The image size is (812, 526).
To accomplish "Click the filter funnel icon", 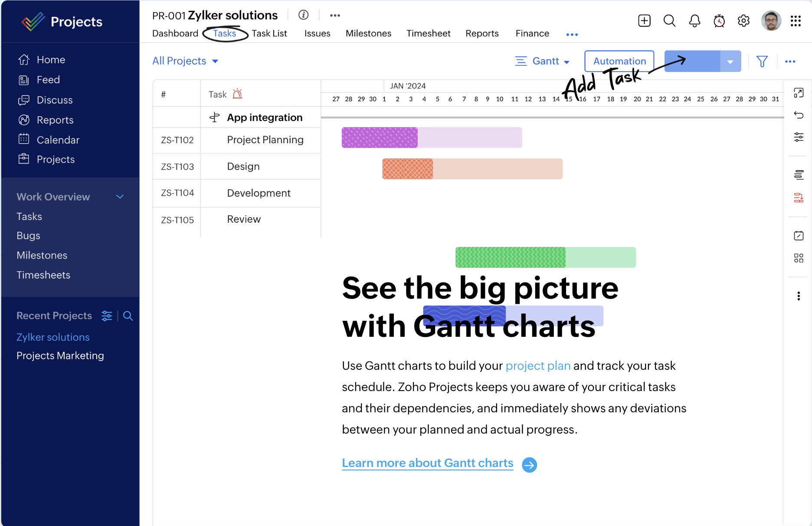I will (762, 62).
